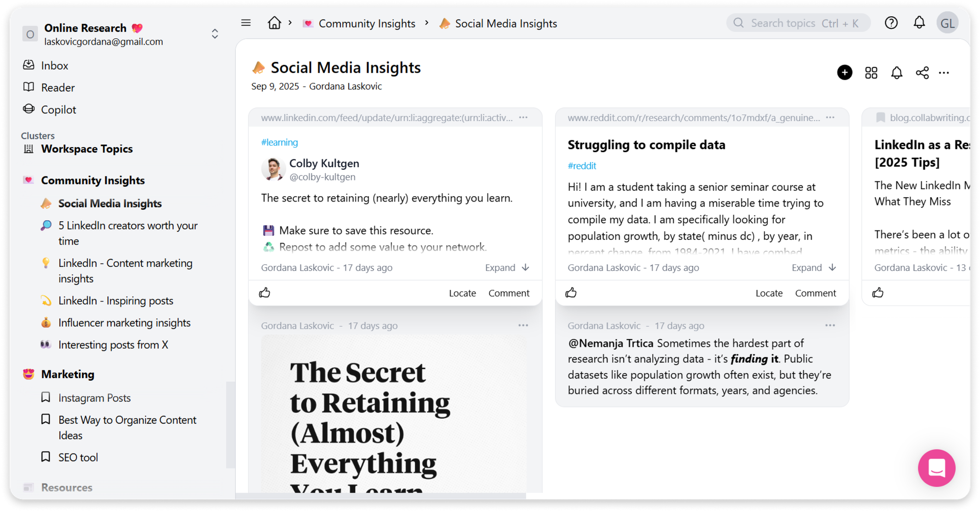The image size is (980, 512).
Task: Open topic more options ellipsis
Action: [944, 73]
